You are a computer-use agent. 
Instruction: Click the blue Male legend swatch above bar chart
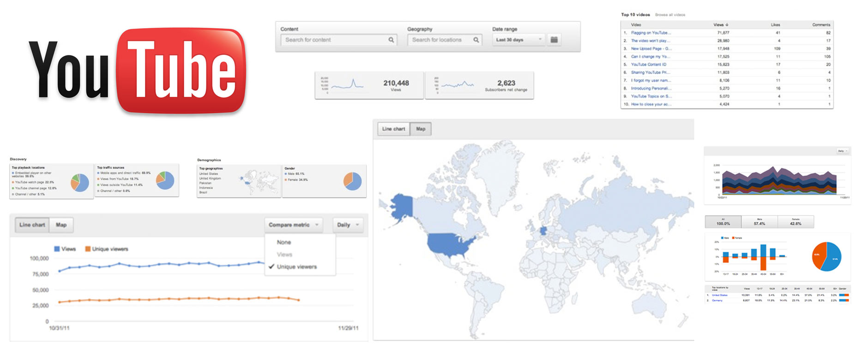tap(722, 238)
